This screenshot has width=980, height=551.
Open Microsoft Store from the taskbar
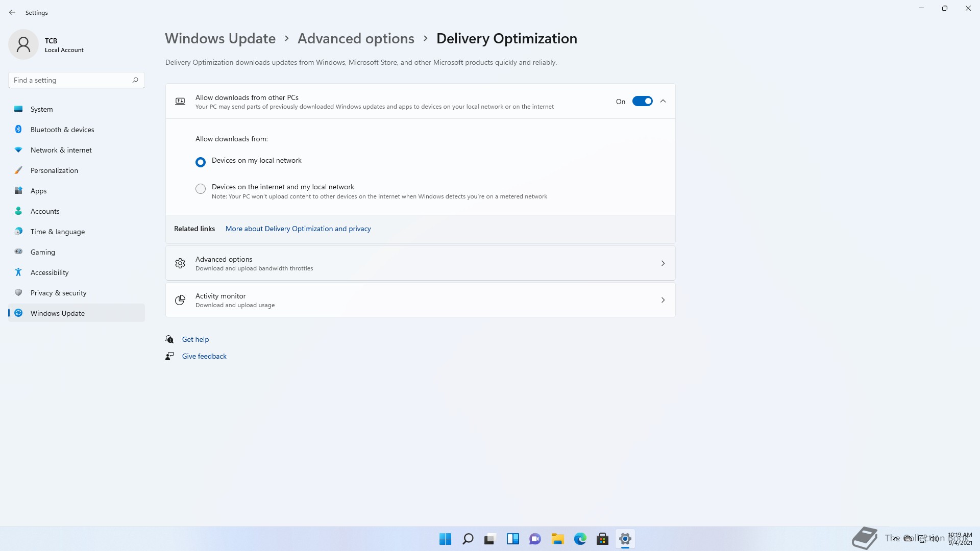(x=602, y=539)
